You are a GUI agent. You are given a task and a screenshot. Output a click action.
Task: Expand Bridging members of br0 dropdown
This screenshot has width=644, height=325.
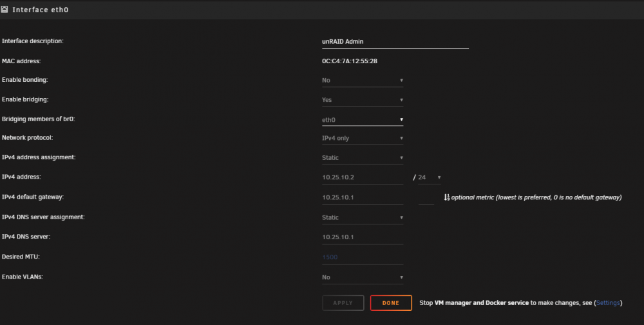[362, 120]
